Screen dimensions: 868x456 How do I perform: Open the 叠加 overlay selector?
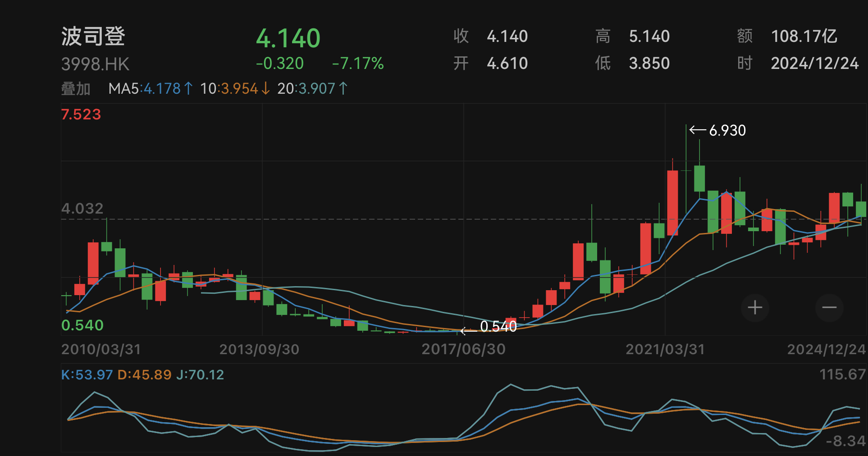click(75, 89)
